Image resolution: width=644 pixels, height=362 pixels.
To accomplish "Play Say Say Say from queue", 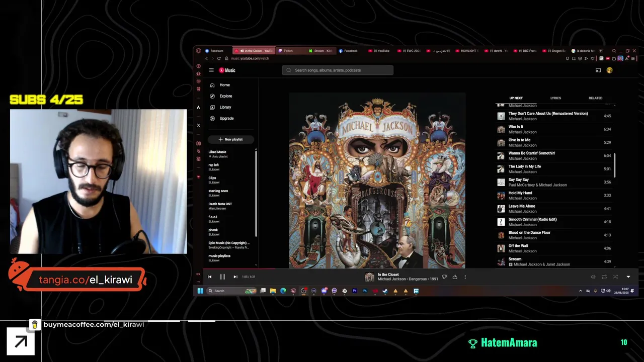I will (x=553, y=182).
